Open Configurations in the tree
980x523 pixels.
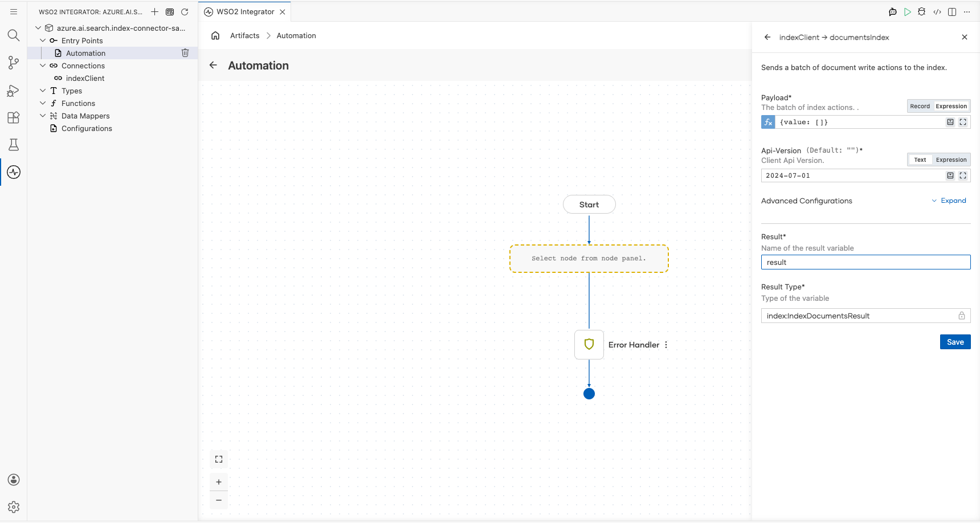click(87, 128)
